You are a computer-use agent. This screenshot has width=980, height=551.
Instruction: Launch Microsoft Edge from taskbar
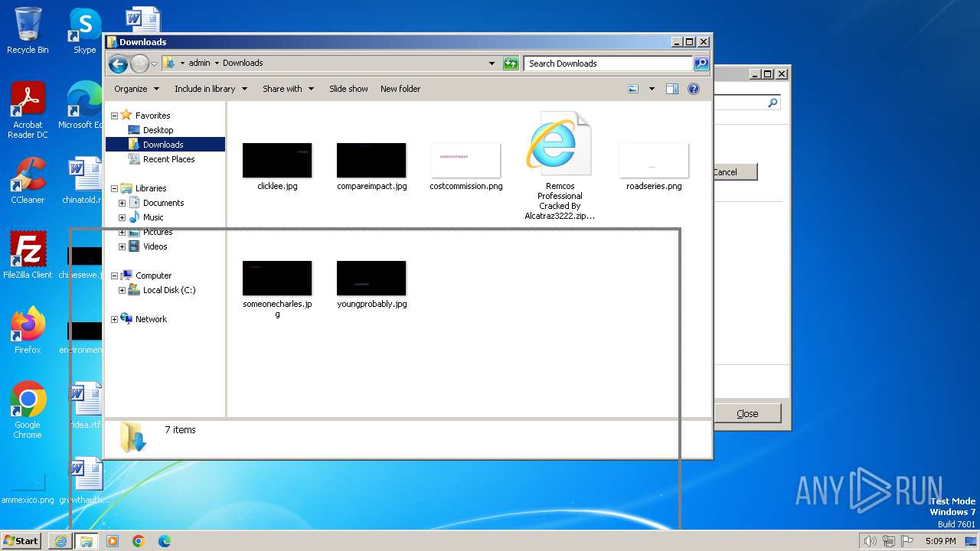(165, 541)
